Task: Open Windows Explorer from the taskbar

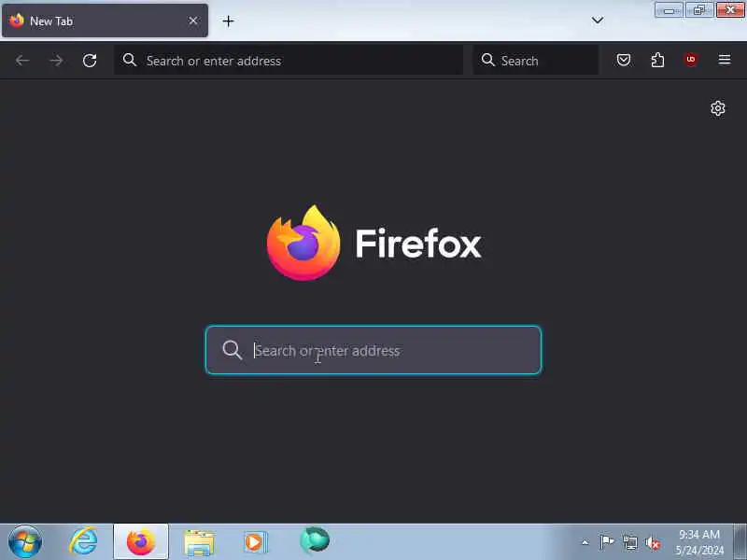Action: 199,542
